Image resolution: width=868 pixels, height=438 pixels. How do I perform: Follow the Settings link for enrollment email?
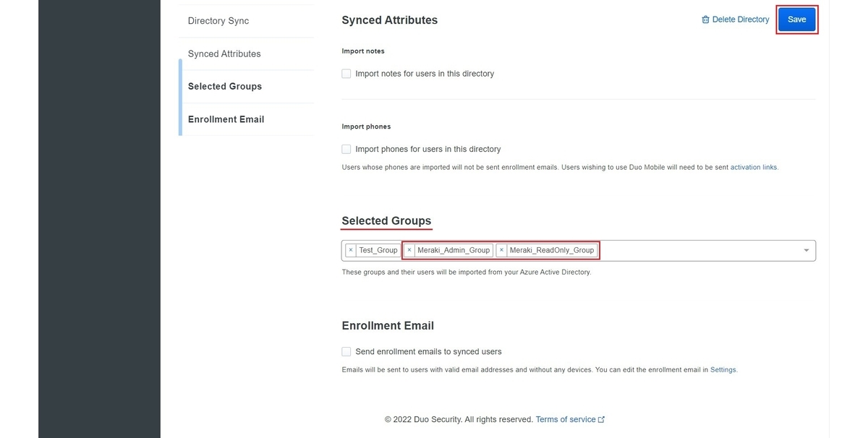[723, 370]
